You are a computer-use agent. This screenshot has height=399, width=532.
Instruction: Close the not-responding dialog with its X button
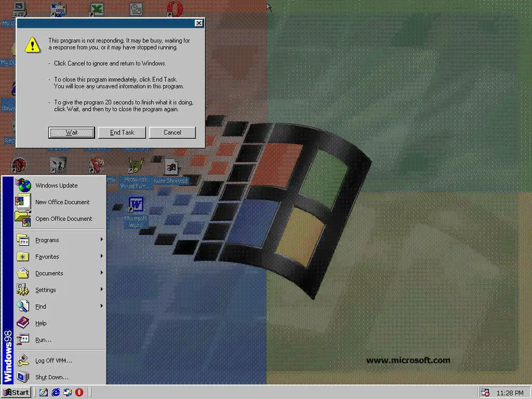pos(199,23)
